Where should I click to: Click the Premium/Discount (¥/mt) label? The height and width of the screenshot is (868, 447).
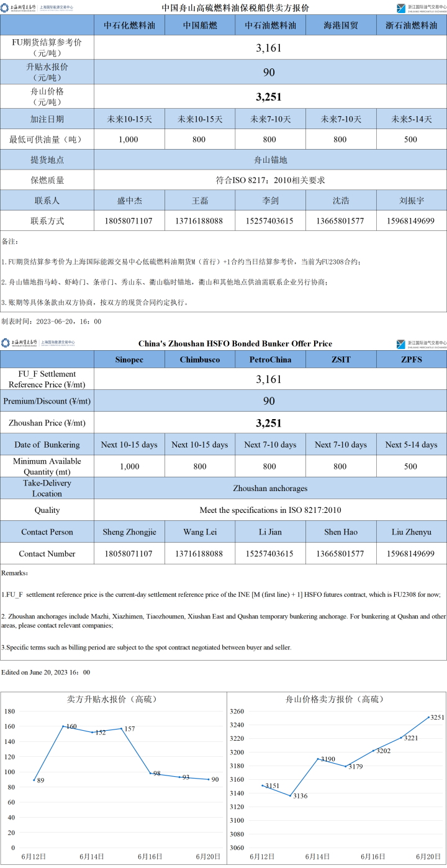pos(47,401)
